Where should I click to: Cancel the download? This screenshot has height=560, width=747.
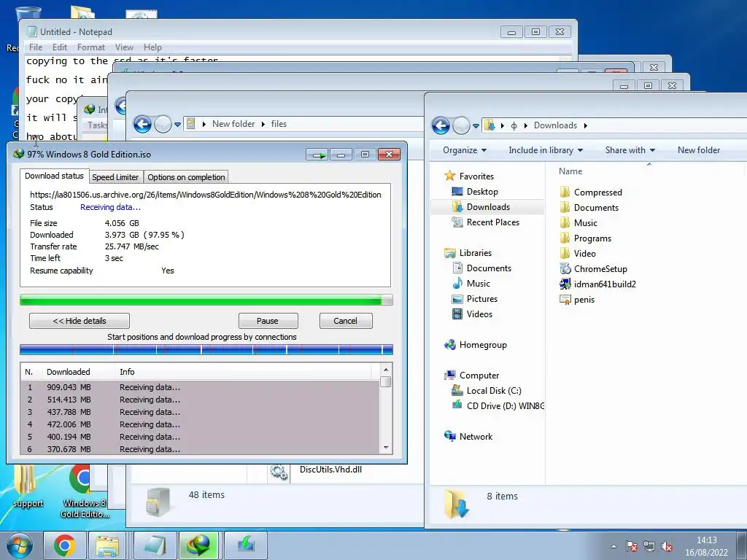point(345,321)
